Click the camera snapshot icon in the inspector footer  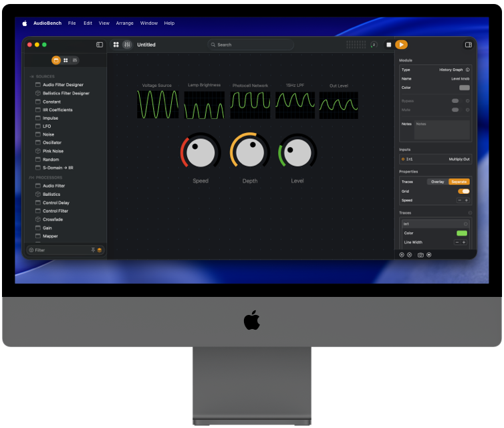(x=420, y=255)
